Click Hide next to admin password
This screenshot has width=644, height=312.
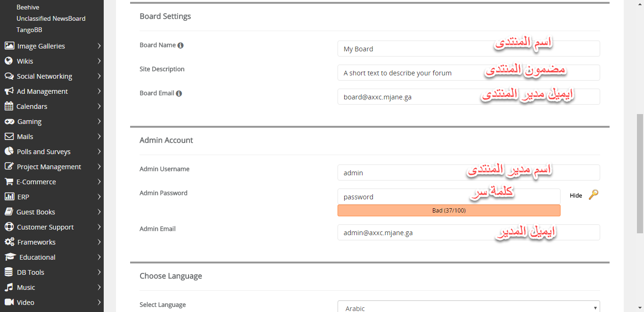coord(576,195)
